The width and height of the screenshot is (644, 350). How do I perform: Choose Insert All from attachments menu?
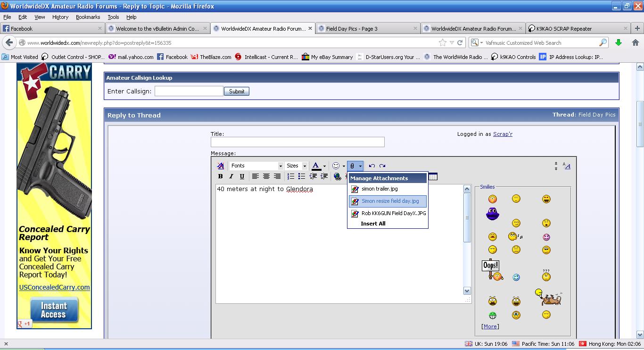pos(373,224)
